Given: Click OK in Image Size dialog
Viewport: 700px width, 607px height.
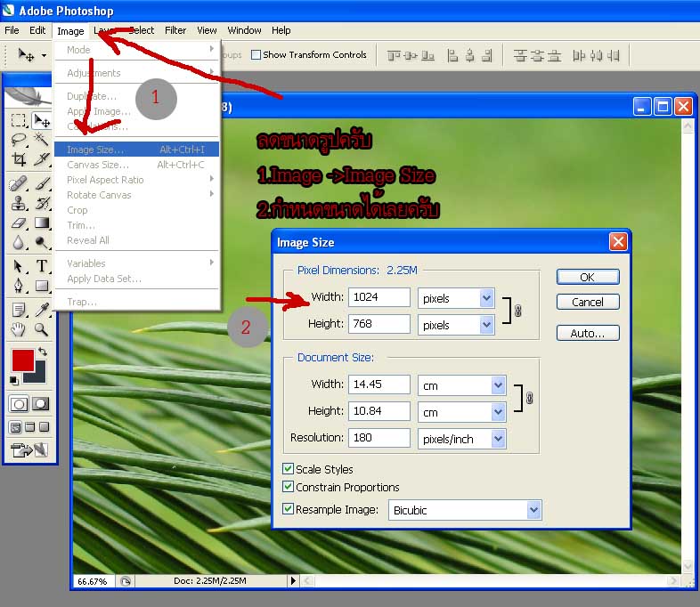Looking at the screenshot, I should (x=588, y=277).
